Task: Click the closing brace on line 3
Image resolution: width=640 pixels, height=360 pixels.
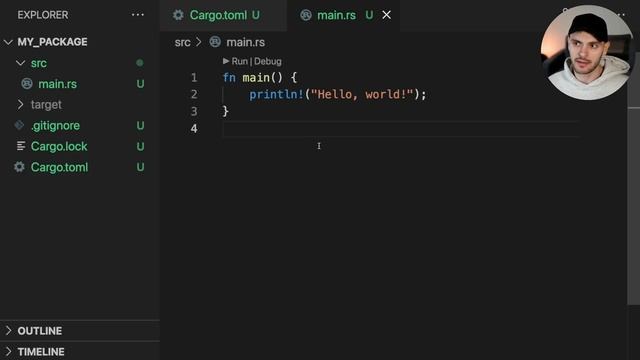Action: [225, 111]
